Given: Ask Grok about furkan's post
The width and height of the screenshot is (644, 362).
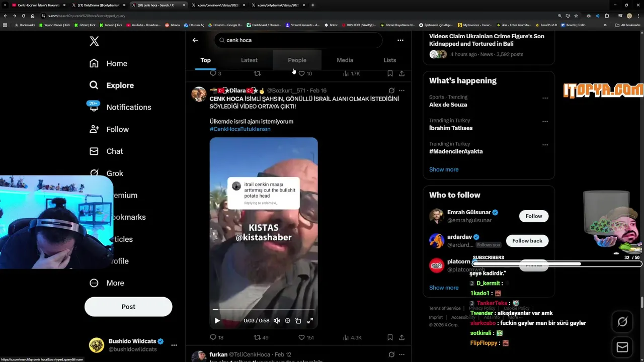Looking at the screenshot, I should click(x=391, y=354).
